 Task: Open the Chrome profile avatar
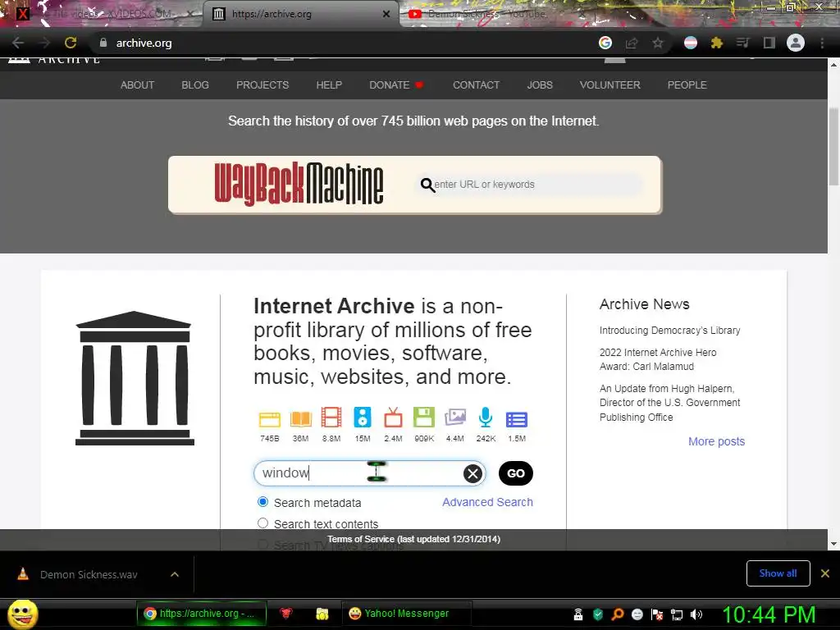[x=796, y=43]
